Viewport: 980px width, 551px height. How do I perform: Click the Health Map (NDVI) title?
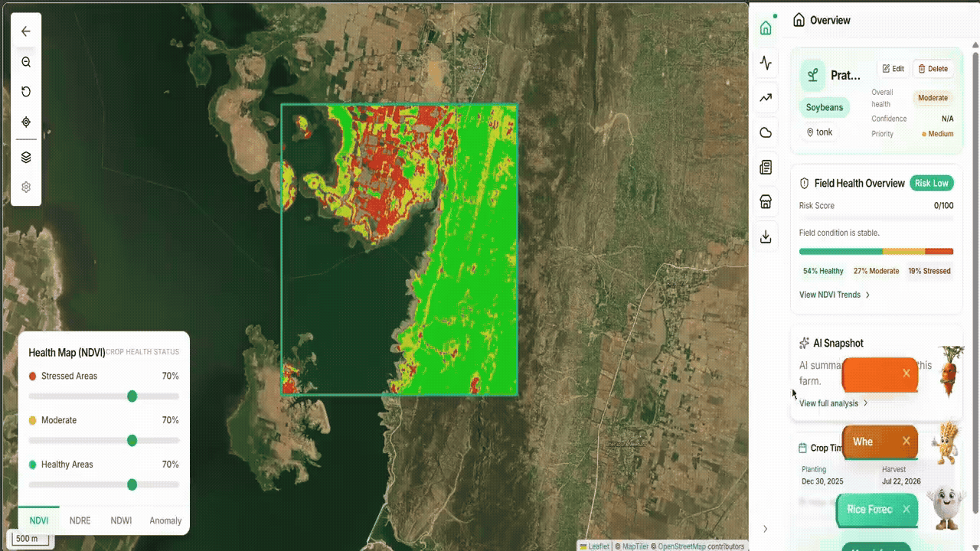pyautogui.click(x=67, y=353)
